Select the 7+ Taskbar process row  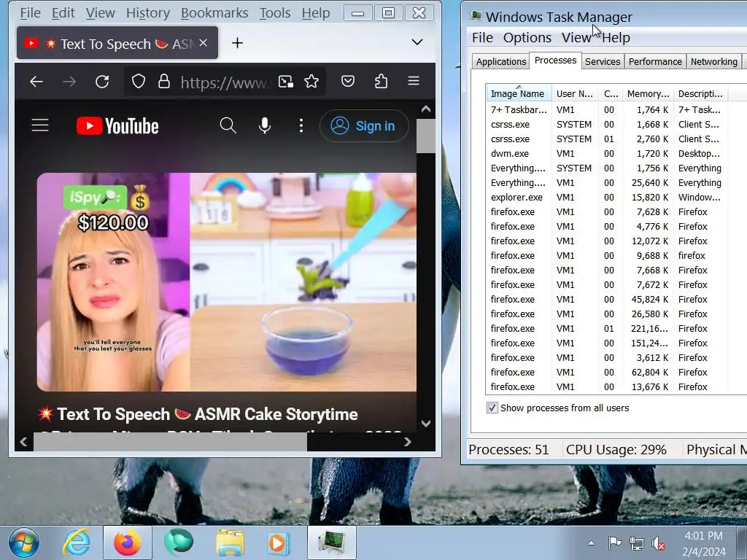[606, 109]
